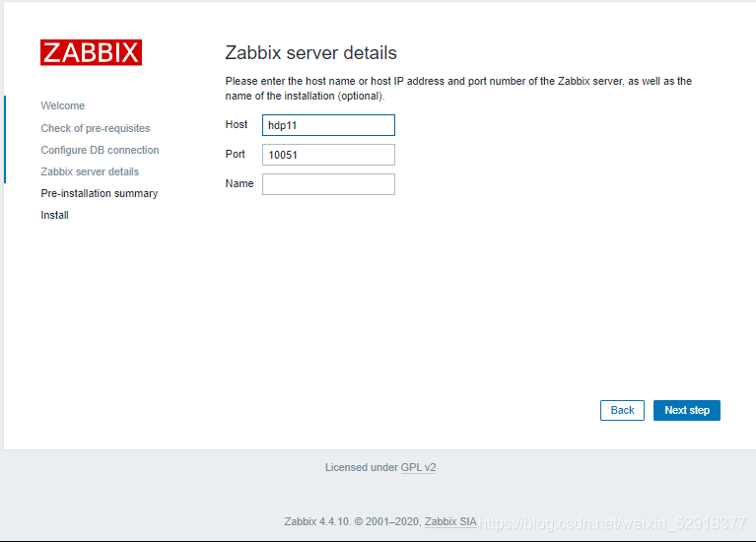Viewport: 756px width, 542px height.
Task: Click the Zabbix logo
Action: pos(91,52)
